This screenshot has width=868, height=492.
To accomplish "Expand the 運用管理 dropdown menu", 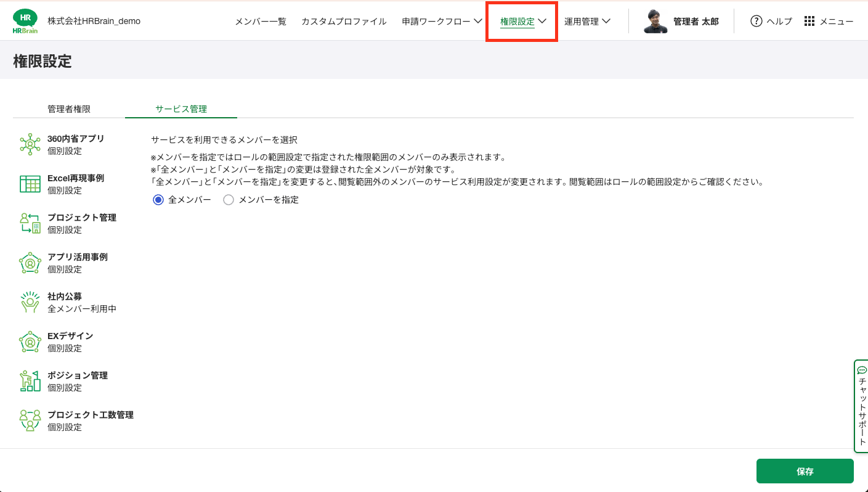I will click(587, 21).
